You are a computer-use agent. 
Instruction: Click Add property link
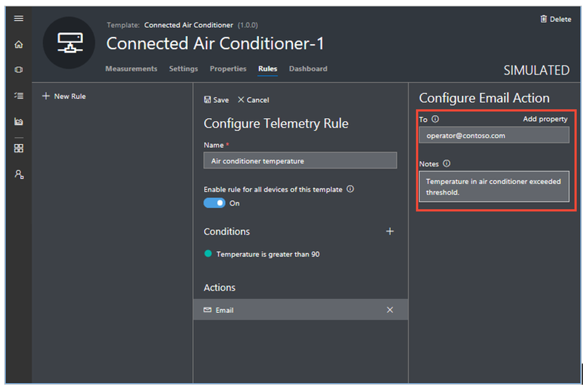[545, 119]
